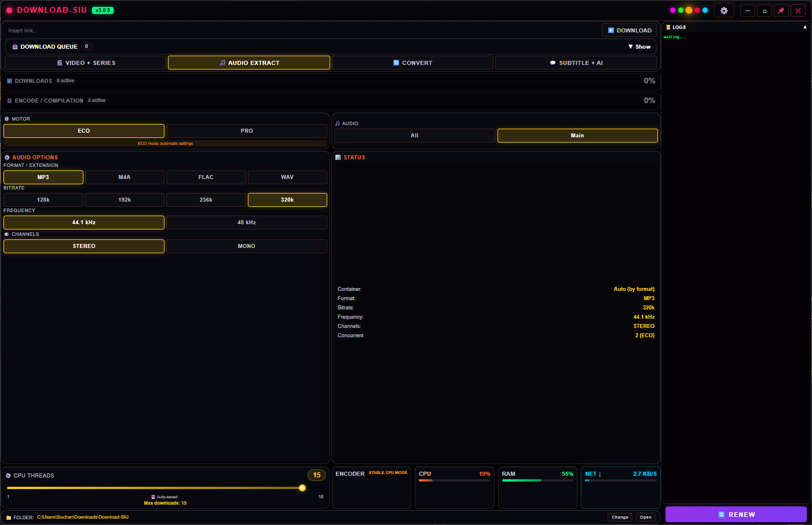Click the Audio music note icon
The height and width of the screenshot is (525, 812).
tap(338, 123)
